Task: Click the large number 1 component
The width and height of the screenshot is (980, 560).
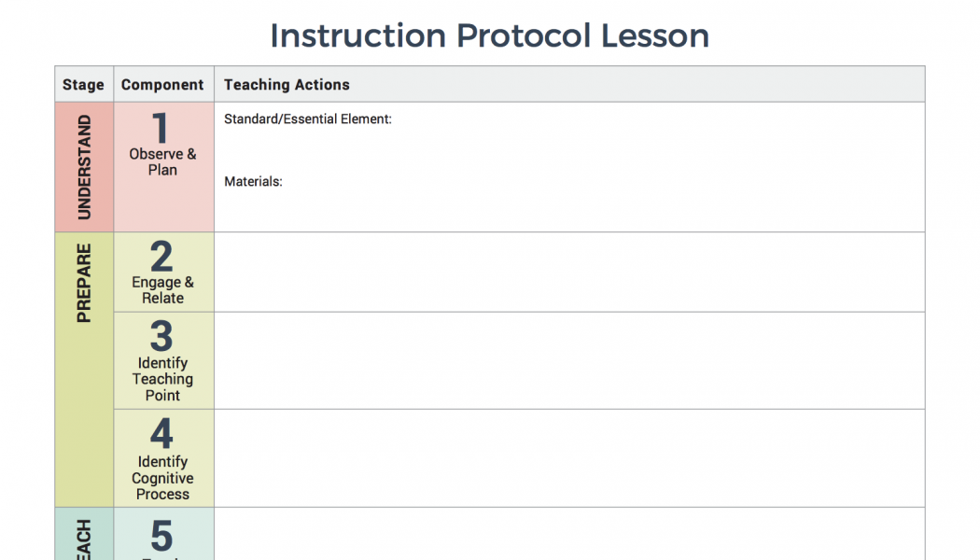Action: tap(161, 128)
